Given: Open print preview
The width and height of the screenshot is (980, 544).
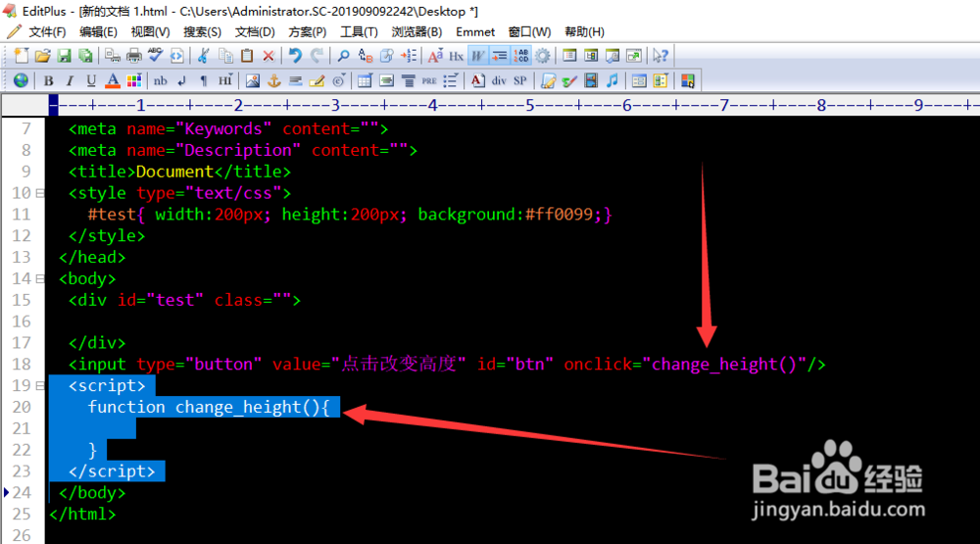Looking at the screenshot, I should [113, 56].
